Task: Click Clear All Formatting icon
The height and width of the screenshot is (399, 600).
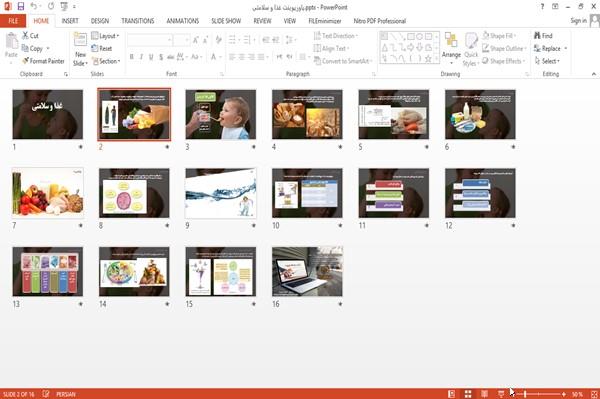Action: click(x=218, y=40)
